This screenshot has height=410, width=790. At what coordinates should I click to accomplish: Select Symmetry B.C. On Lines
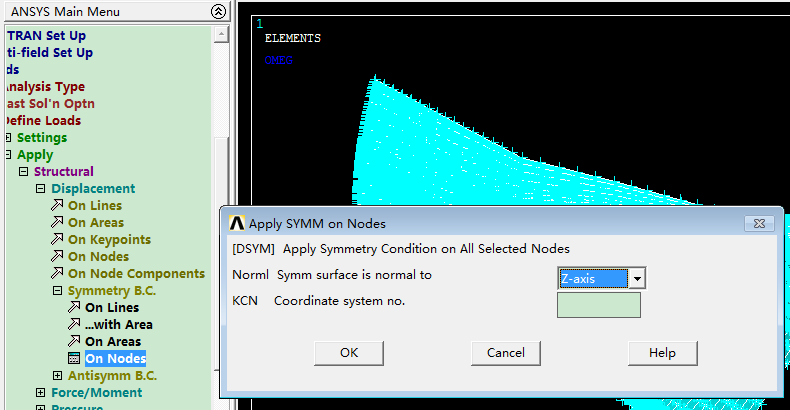[112, 308]
